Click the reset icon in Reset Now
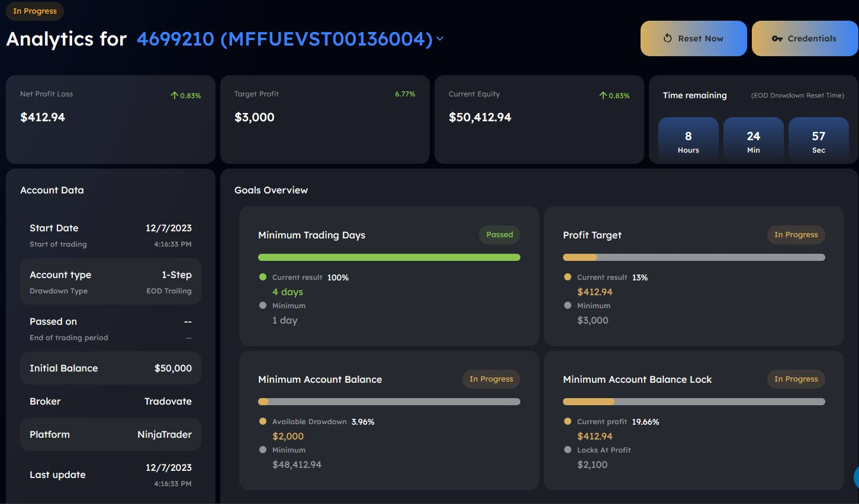 click(667, 38)
